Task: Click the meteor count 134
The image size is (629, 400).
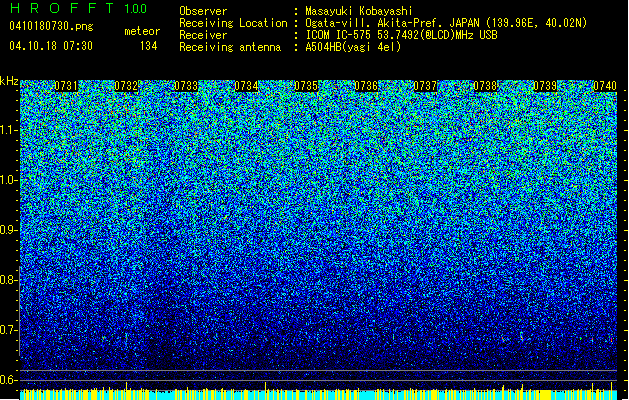Action: (148, 46)
